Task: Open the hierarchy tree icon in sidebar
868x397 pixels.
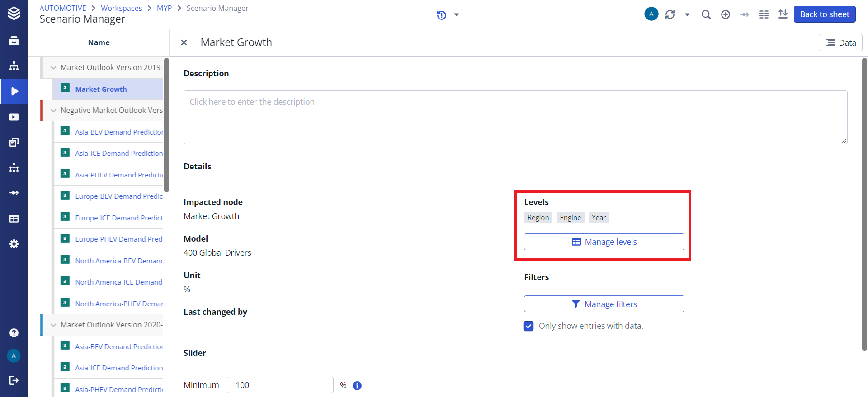Action: tap(14, 66)
